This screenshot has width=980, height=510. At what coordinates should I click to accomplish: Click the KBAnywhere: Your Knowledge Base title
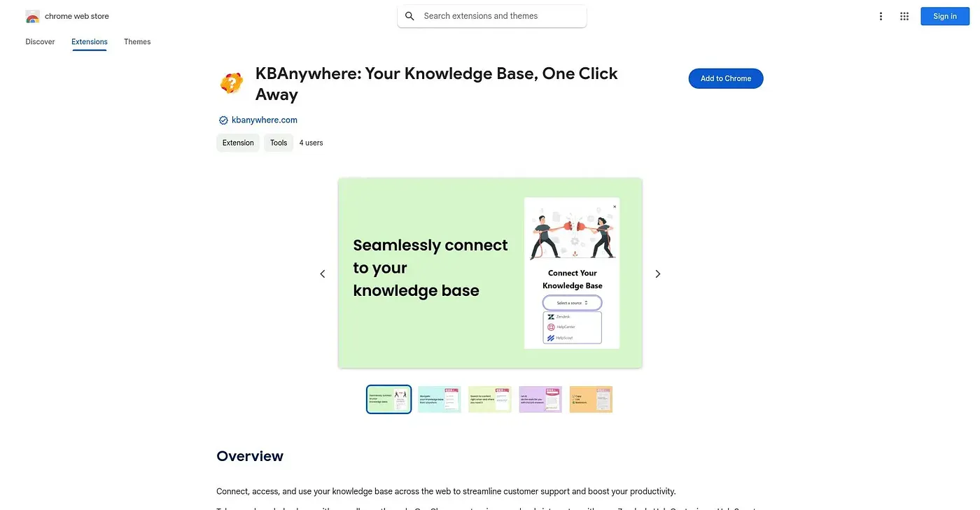(x=437, y=84)
